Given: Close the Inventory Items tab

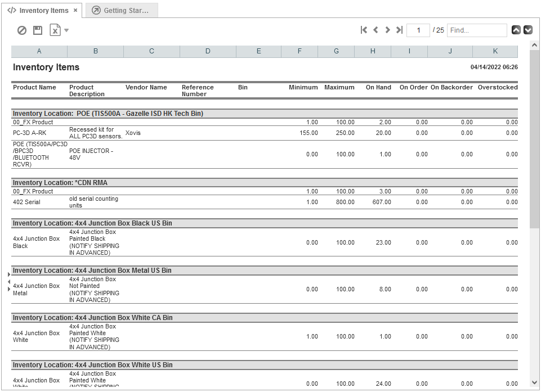Looking at the screenshot, I should pos(75,10).
